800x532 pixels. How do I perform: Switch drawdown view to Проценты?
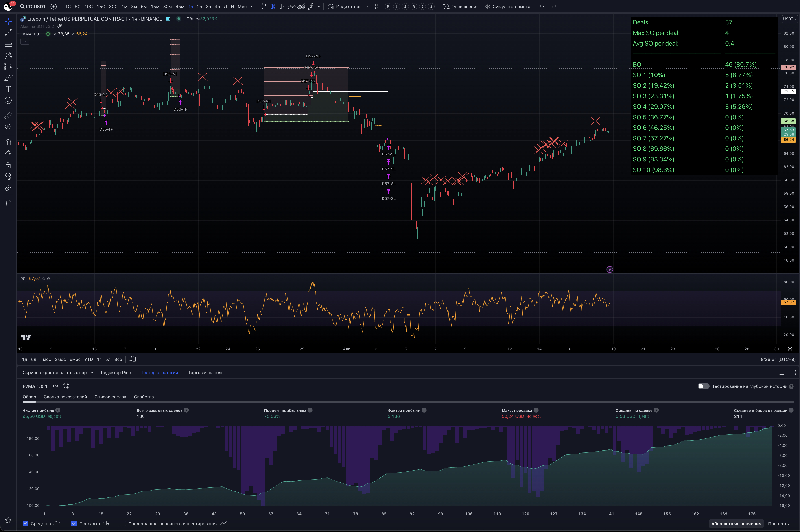(779, 523)
